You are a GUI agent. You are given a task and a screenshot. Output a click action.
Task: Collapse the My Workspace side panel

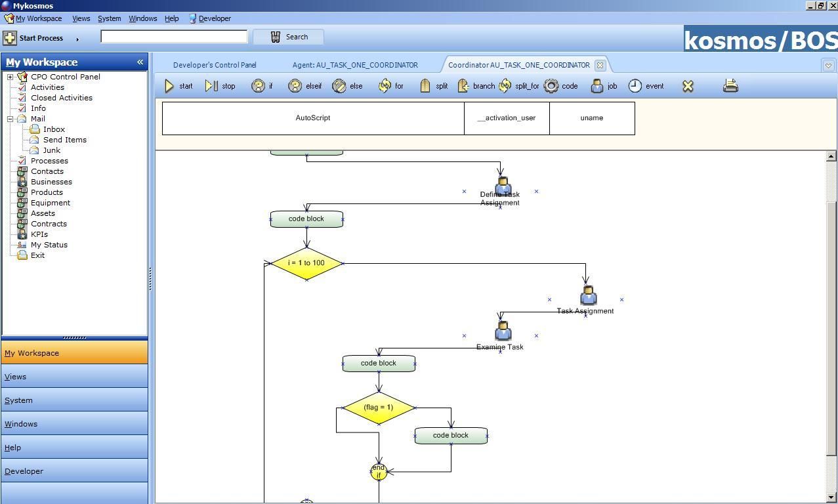tap(140, 62)
